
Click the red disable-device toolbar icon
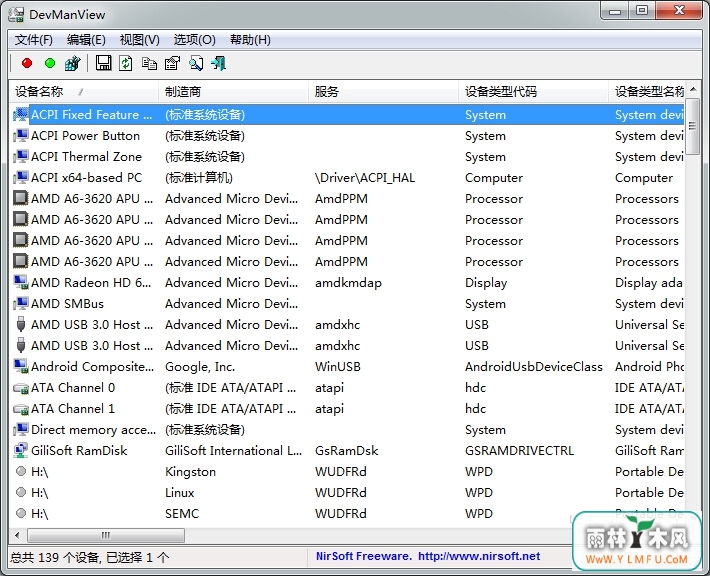click(x=27, y=63)
